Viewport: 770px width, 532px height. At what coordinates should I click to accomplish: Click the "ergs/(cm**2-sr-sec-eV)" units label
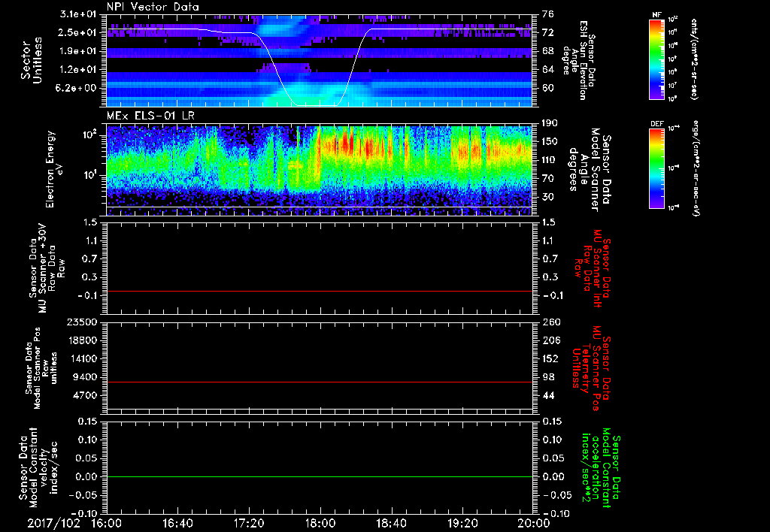696,168
